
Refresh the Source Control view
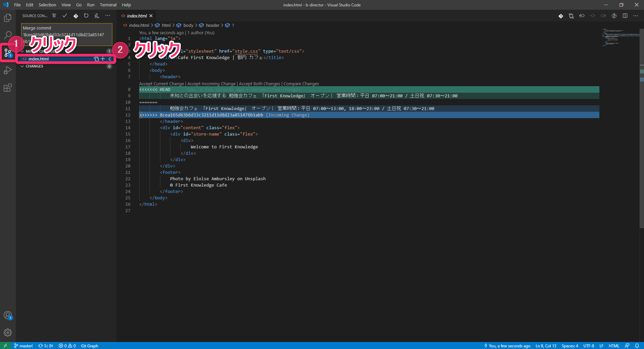[x=86, y=15]
